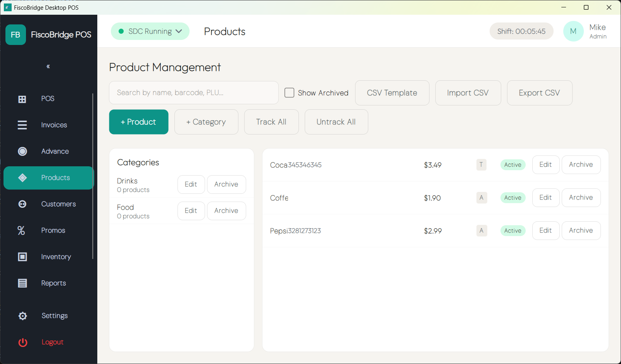Edit the Drinks category
This screenshot has width=621, height=364.
click(191, 185)
